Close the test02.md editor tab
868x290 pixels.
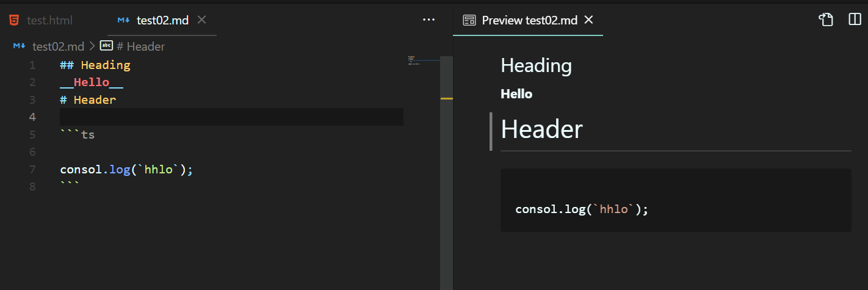click(202, 20)
